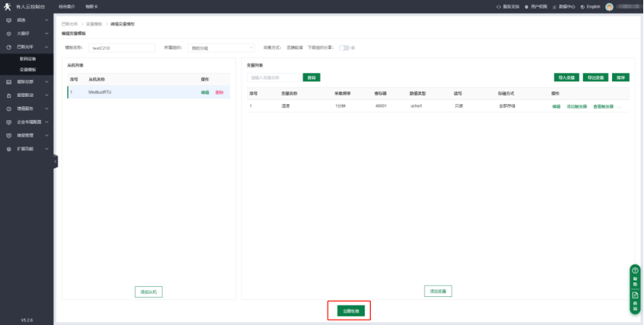Switch language to English
Screen dimensions: 644x325
(x=591, y=6)
